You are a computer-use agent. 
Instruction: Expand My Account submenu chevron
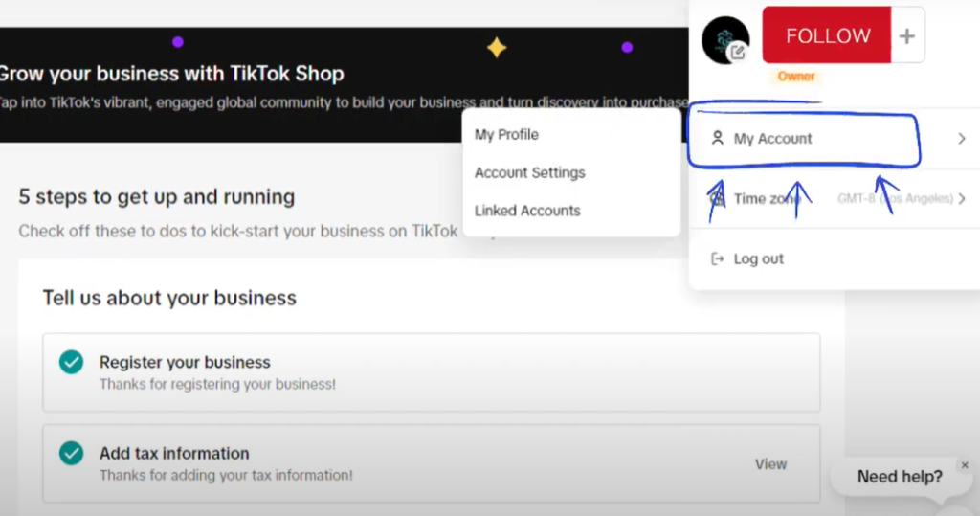tap(962, 138)
